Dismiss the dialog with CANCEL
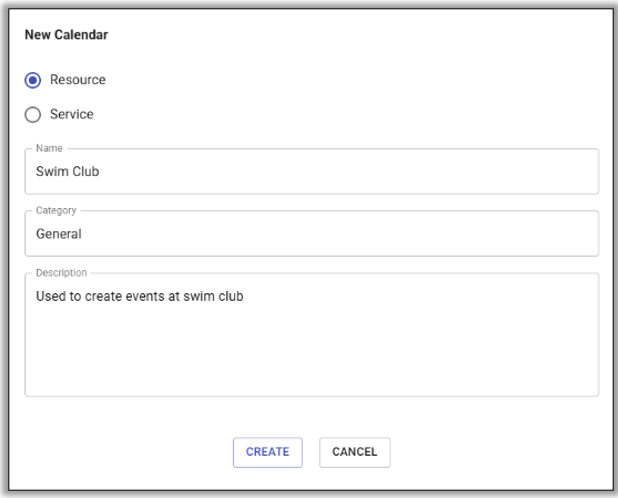Image resolution: width=618 pixels, height=498 pixels. [x=354, y=452]
